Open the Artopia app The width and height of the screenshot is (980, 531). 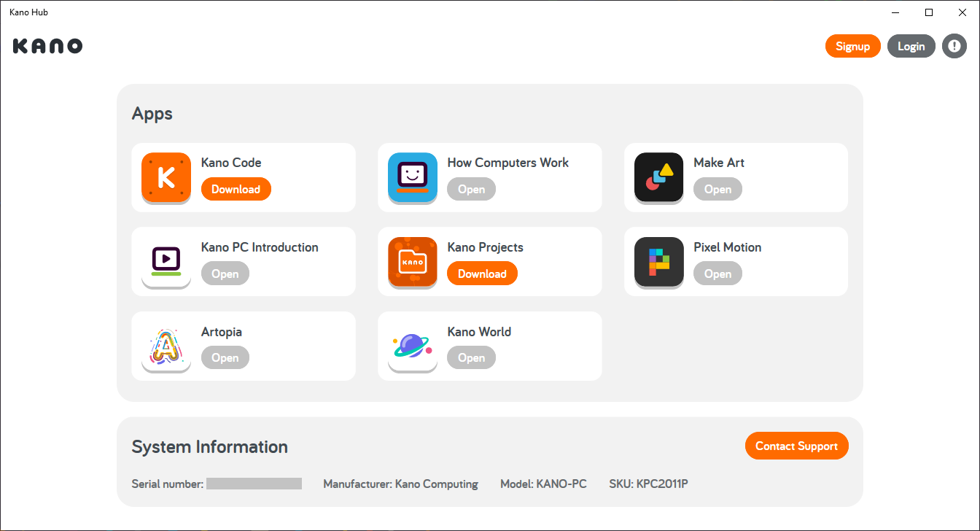pyautogui.click(x=225, y=358)
